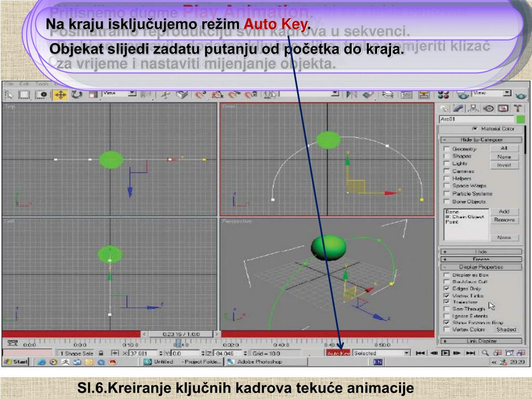Expand the Freeze rollout
The height and width of the screenshot is (399, 532).
click(x=481, y=259)
